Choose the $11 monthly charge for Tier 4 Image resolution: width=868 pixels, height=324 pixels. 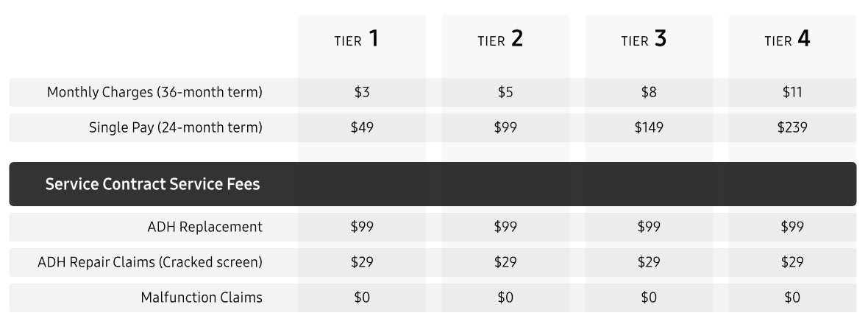pos(792,93)
